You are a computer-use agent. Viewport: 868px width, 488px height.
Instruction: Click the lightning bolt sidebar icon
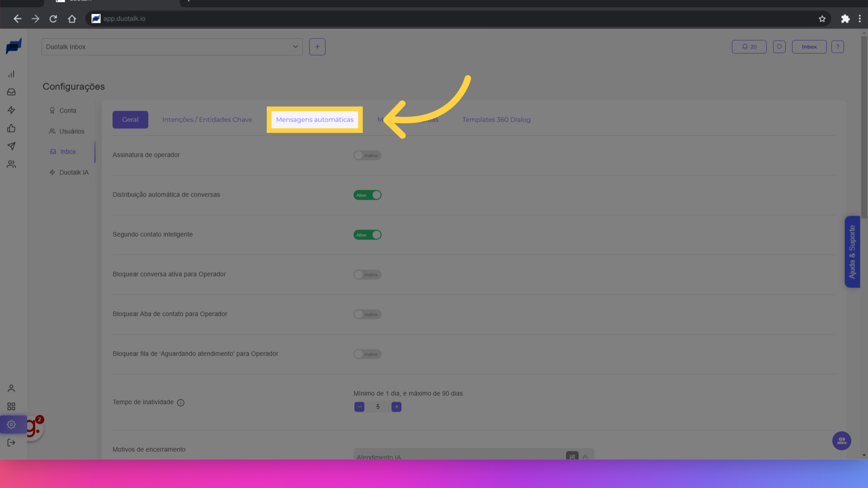tap(11, 110)
